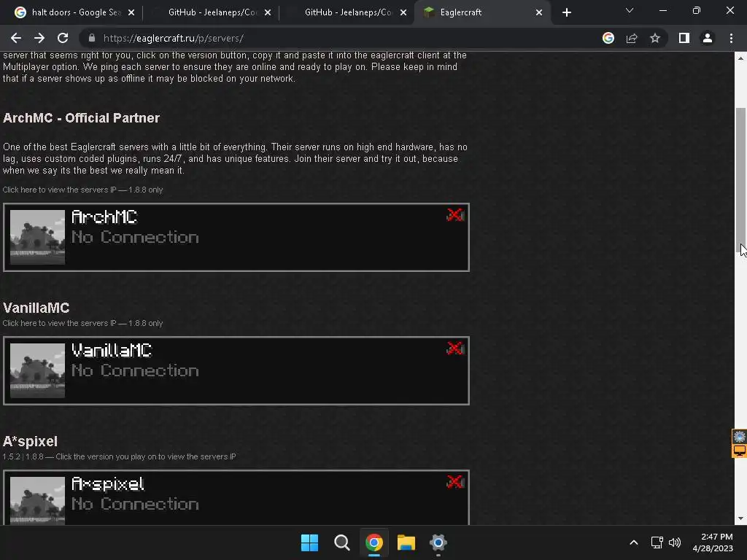Viewport: 747px width, 560px height.
Task: Show hidden system tray icons
Action: click(634, 542)
